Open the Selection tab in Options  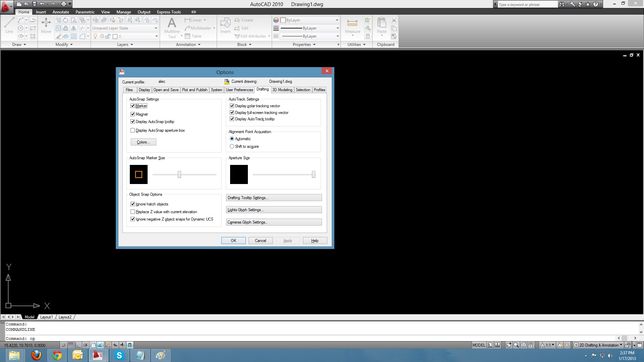pos(303,90)
